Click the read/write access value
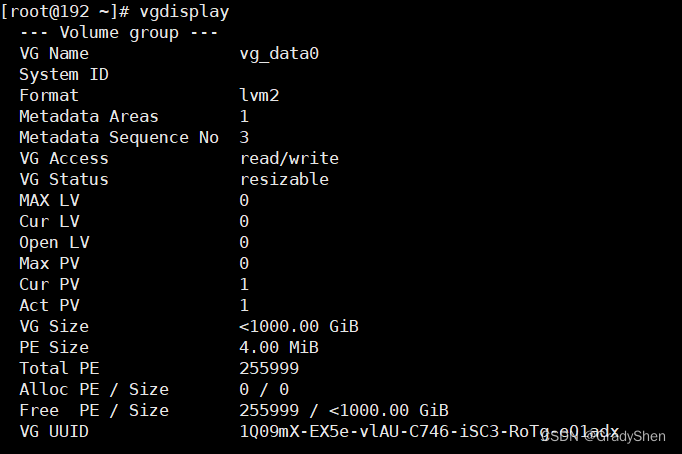682x454 pixels. [289, 158]
